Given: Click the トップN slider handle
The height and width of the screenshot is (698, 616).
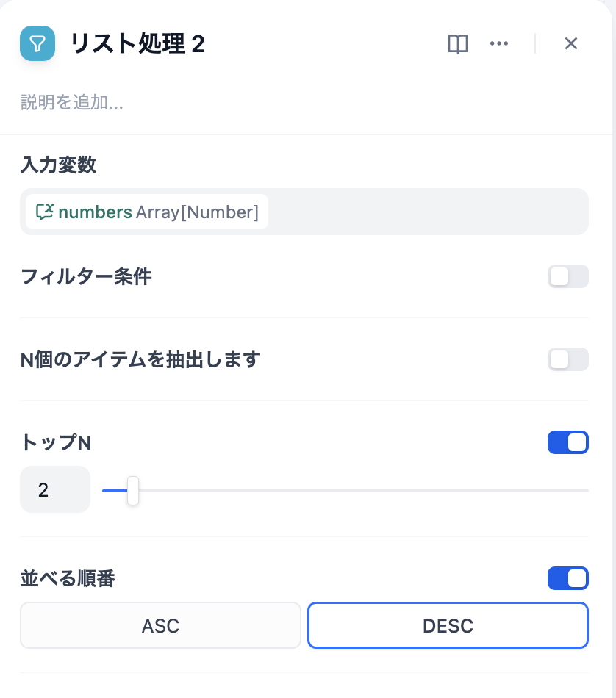Looking at the screenshot, I should click(x=133, y=490).
